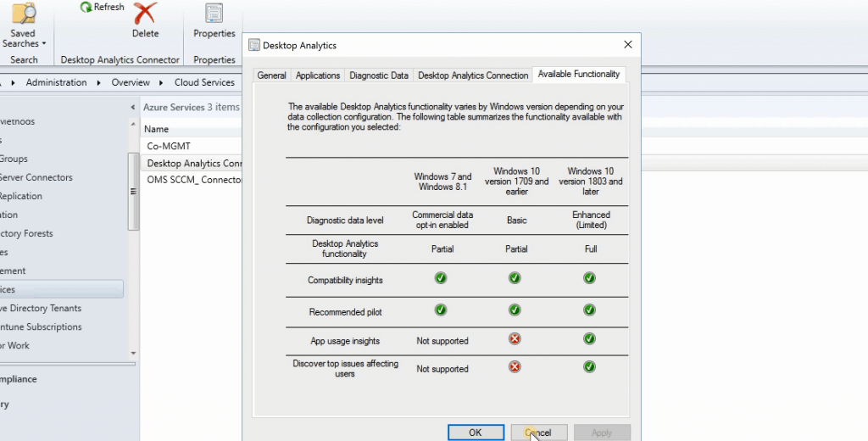Screen dimensions: 868x441
Task: Click Administration in the breadcrumb
Action: [57, 82]
